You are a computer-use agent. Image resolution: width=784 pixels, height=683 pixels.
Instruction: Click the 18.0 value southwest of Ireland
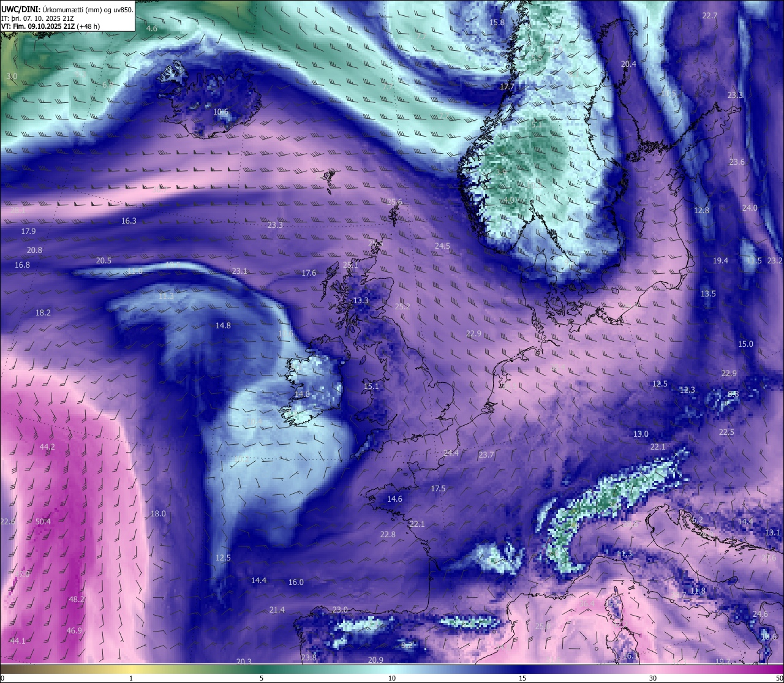click(x=158, y=514)
